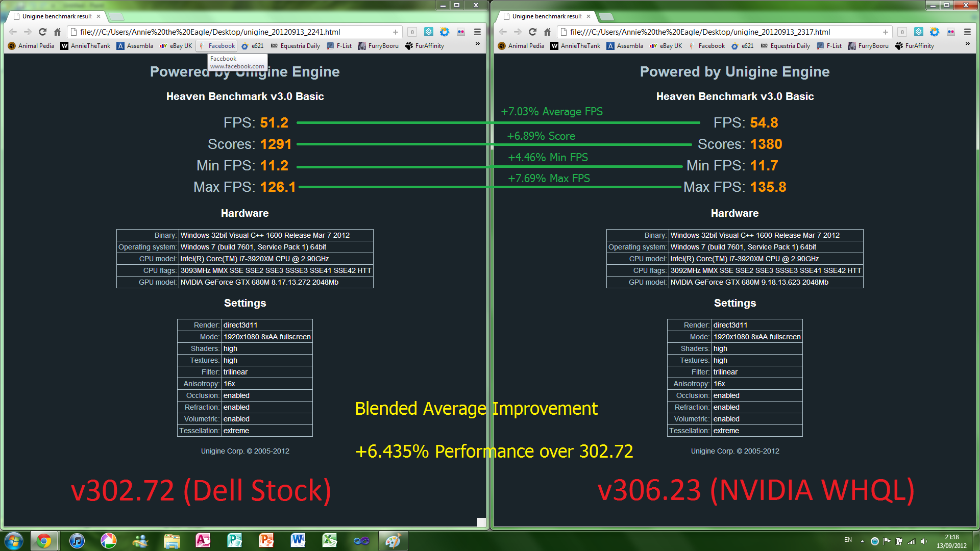Expand the bookmarks overflow in the left window
The height and width of the screenshot is (551, 980).
[478, 44]
